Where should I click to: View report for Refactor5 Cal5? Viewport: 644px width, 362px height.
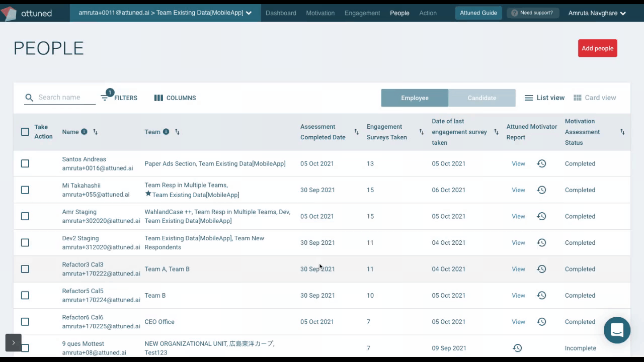[518, 295]
